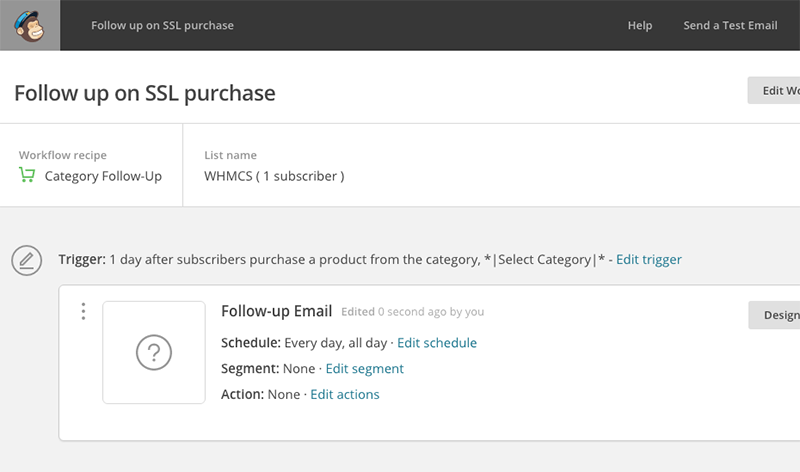
Task: Open the Edit segment link
Action: click(364, 369)
